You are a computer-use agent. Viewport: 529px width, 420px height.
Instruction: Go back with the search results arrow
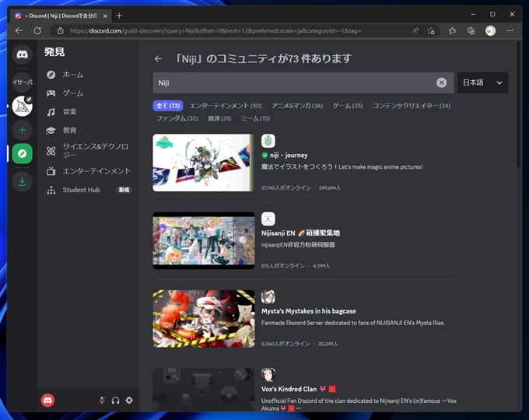point(158,58)
